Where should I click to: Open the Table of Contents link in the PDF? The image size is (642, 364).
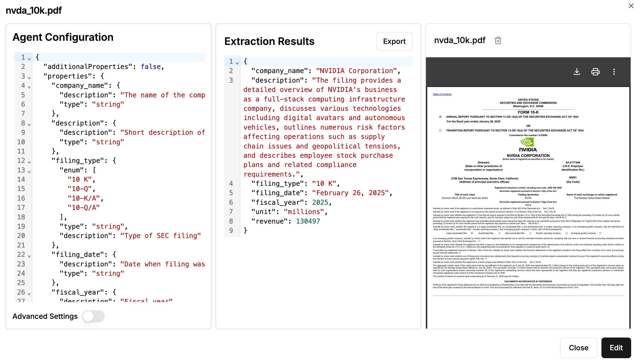pyautogui.click(x=442, y=94)
